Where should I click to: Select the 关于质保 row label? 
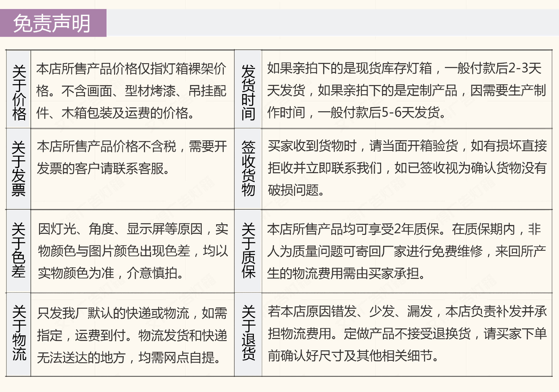click(248, 250)
